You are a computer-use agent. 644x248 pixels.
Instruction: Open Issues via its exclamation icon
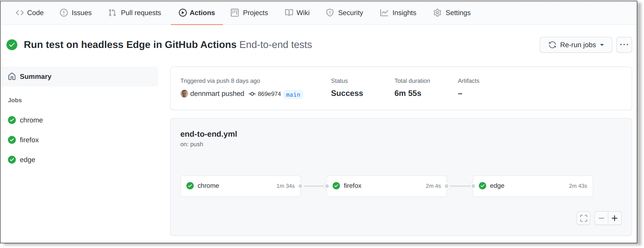pos(63,12)
